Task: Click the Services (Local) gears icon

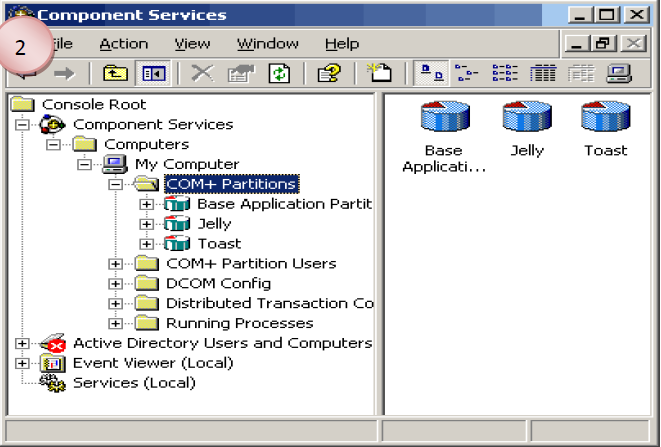Action: (x=52, y=383)
